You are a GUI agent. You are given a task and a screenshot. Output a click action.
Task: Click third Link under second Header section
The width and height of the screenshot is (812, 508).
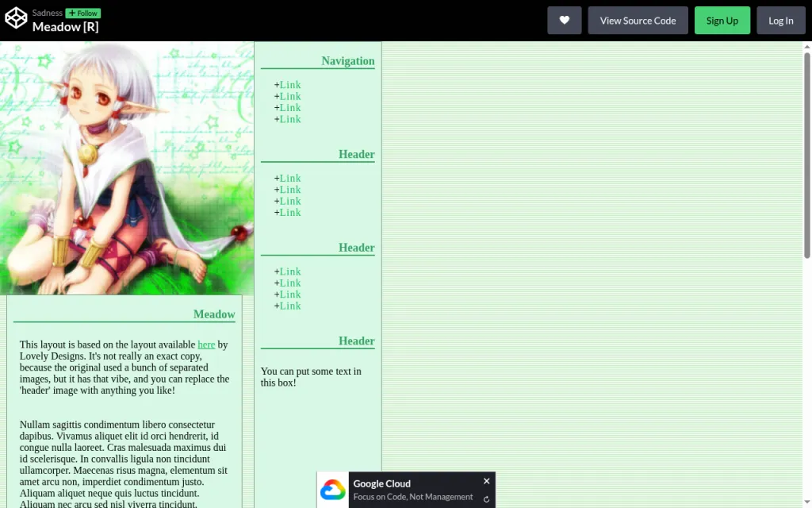(290, 294)
